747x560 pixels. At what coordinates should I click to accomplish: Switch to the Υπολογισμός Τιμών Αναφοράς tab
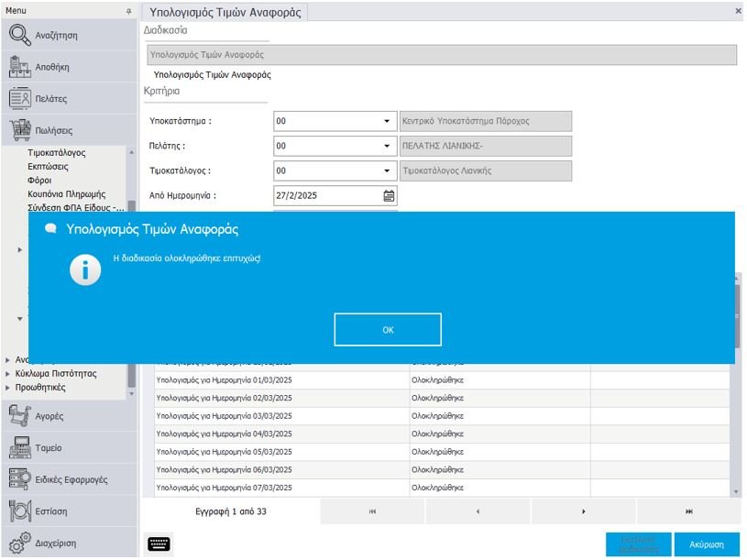[224, 12]
